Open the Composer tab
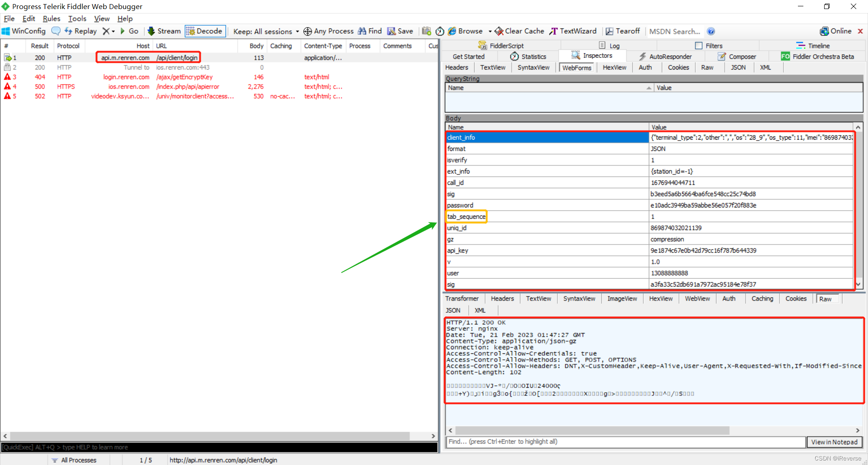868x465 pixels. [737, 56]
